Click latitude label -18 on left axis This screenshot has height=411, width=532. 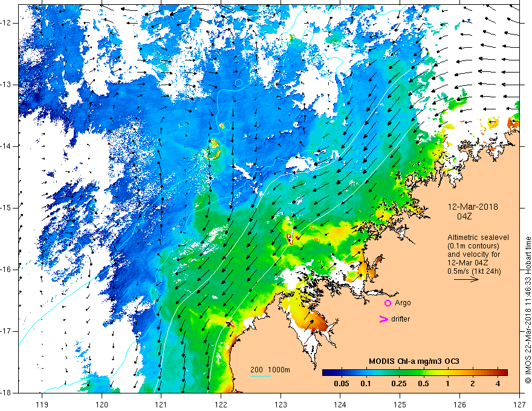pos(6,393)
